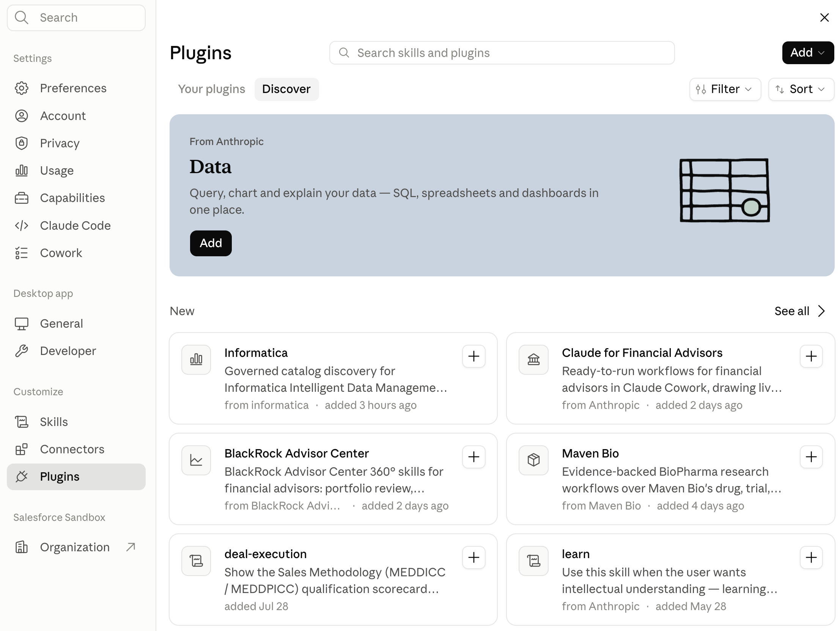The image size is (840, 631).
Task: Go to the Connectors section
Action: pyautogui.click(x=76, y=449)
